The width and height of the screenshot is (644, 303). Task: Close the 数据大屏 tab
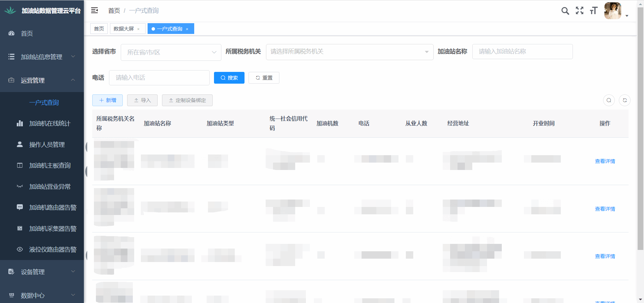click(138, 29)
